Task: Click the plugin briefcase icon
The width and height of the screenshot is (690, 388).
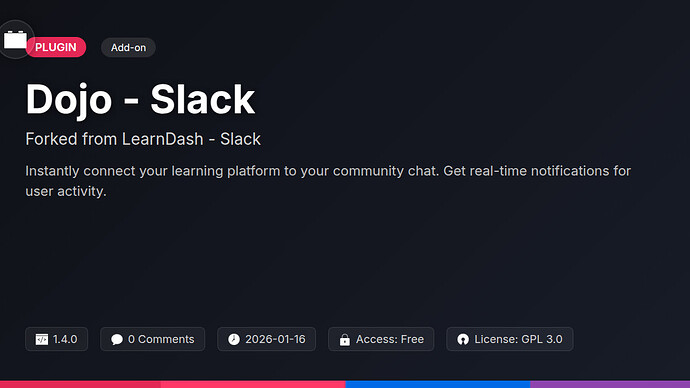Action: pyautogui.click(x=15, y=40)
